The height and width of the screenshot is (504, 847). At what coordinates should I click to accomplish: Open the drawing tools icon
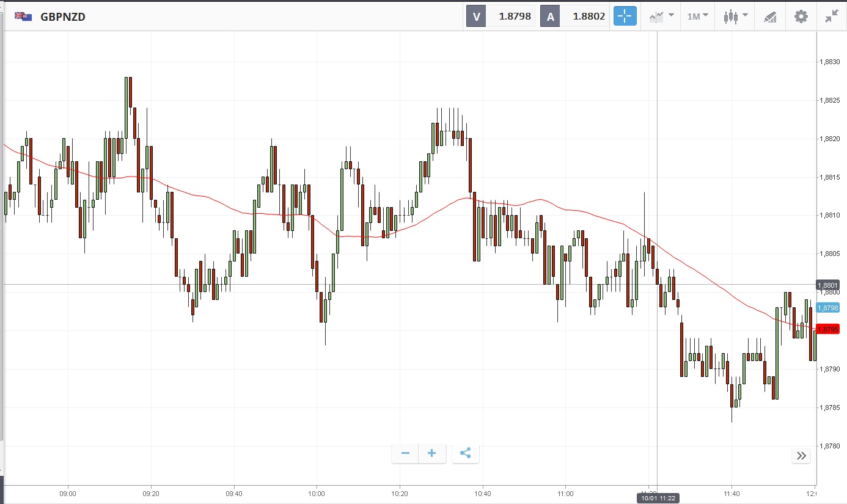(770, 16)
